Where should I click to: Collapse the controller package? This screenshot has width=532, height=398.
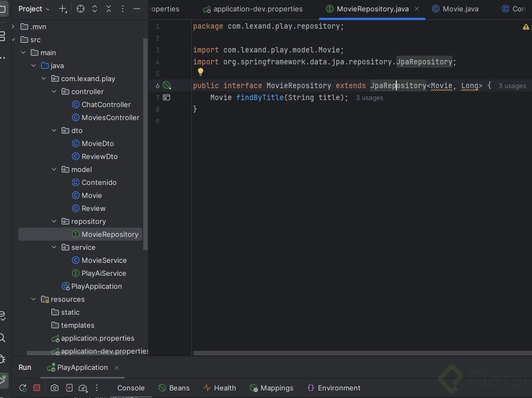pos(54,91)
